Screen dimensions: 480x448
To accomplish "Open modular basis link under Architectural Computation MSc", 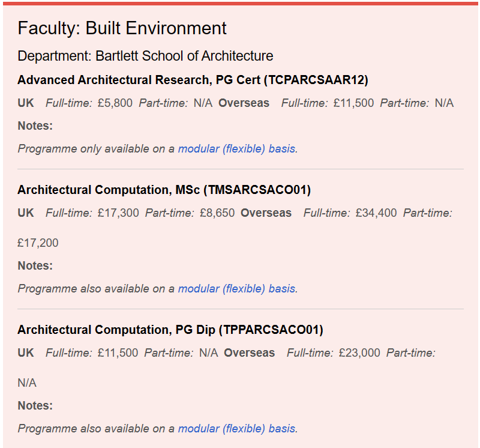I will [236, 288].
